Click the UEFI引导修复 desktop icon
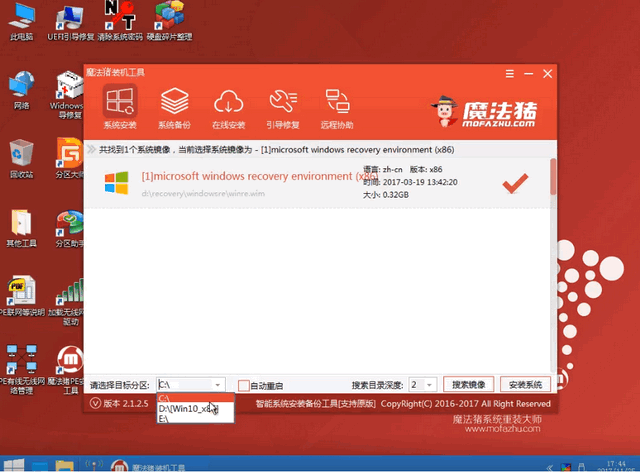 click(x=68, y=20)
